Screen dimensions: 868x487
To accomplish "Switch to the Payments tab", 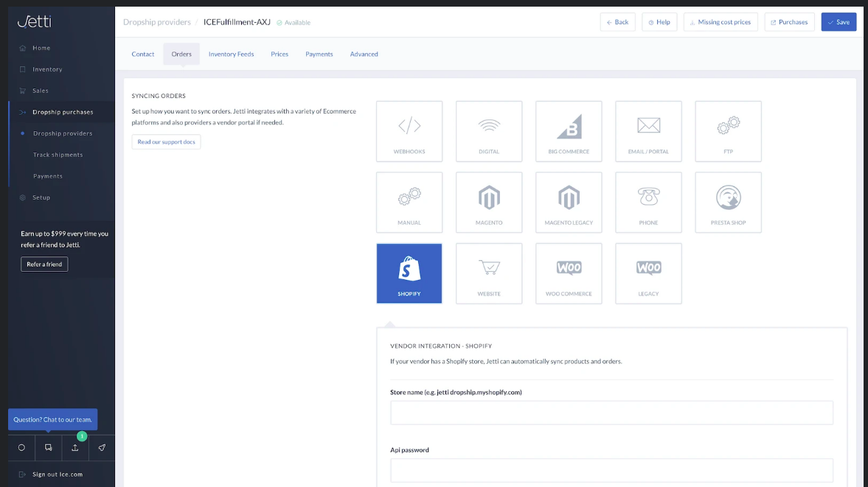I will click(x=319, y=55).
